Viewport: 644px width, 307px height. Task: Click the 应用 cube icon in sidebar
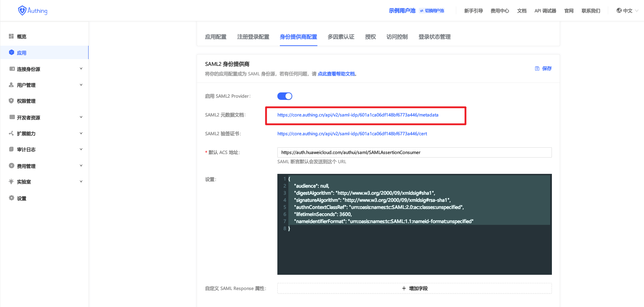(11, 52)
